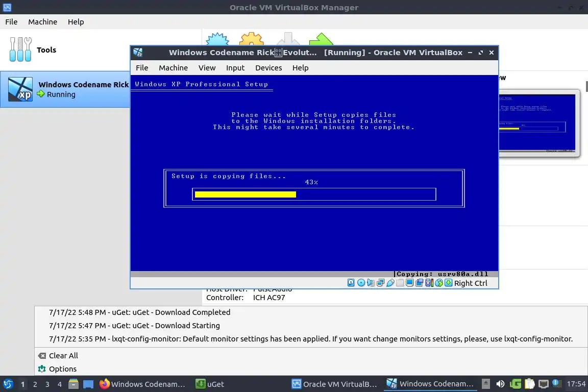Click the audio indicator in VM status bar
This screenshot has width=588, height=392.
pyautogui.click(x=371, y=283)
